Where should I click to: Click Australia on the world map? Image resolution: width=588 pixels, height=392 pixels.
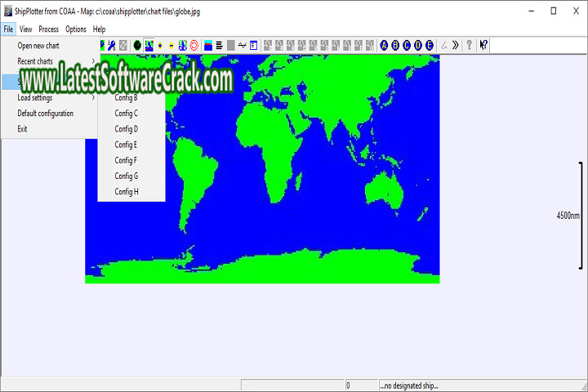tap(385, 190)
